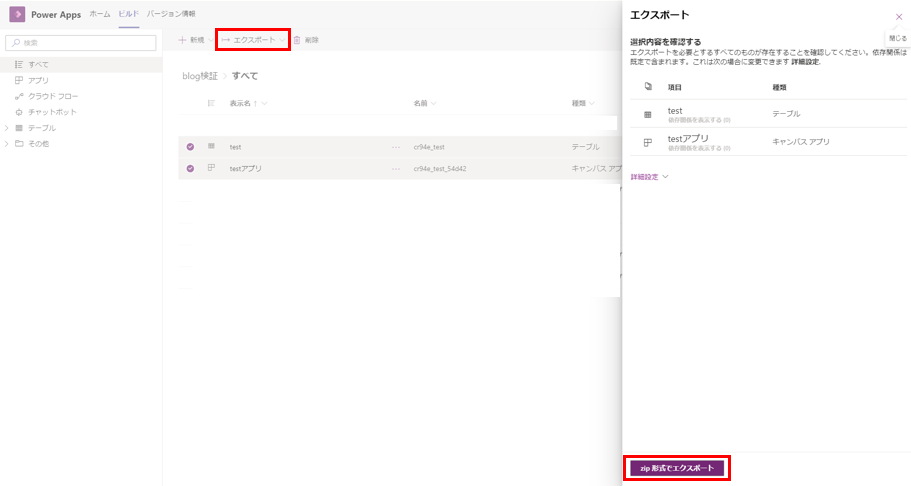Viewport: 911px width, 486px height.
Task: Click the plus icon for 新規
Action: pos(183,40)
